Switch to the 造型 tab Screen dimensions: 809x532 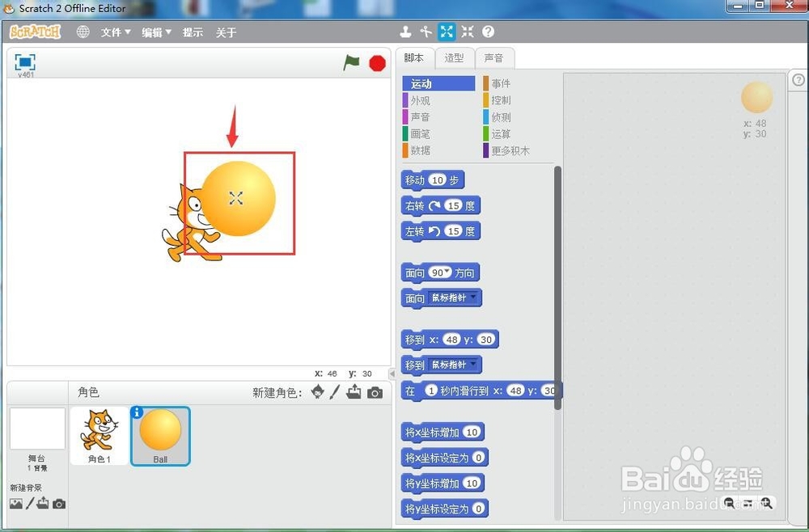[x=454, y=57]
